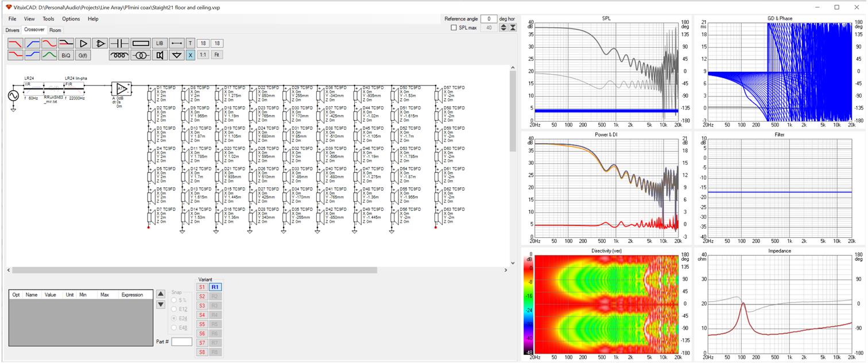Screen dimensions: 868x363
Task: Select the RRunSh63_mir.txt G(f) block
Action: 54,87
